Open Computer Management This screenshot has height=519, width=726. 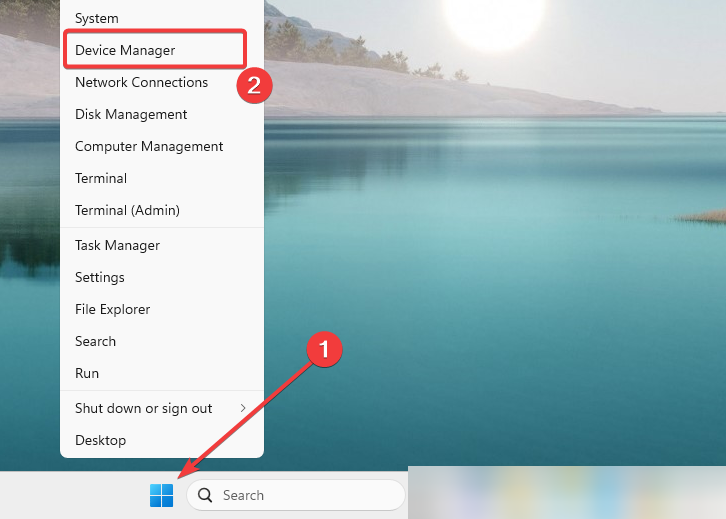[162, 146]
